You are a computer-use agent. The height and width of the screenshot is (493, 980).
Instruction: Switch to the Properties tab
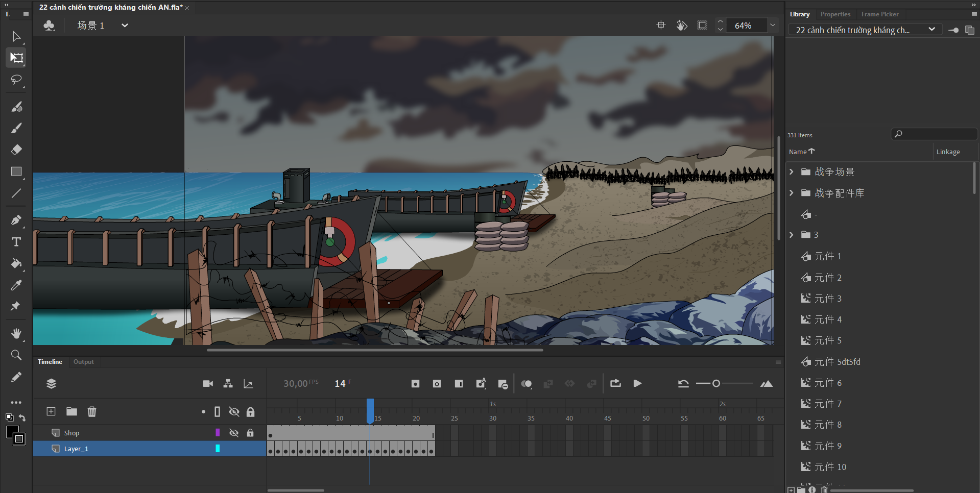point(835,14)
